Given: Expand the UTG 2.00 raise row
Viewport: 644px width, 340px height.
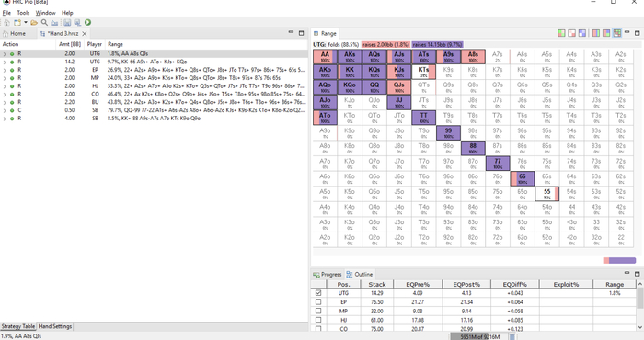Looking at the screenshot, I should (x=5, y=53).
